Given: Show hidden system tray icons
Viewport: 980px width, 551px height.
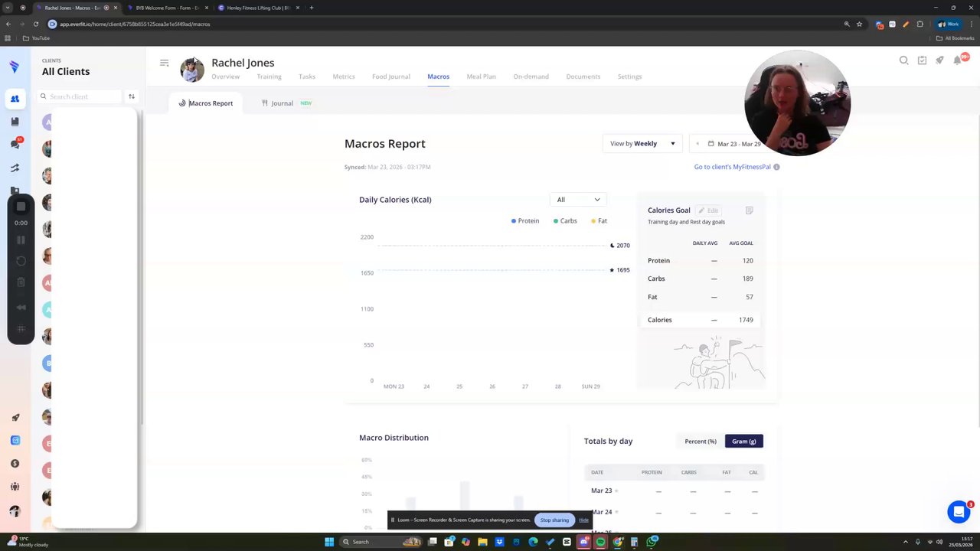Looking at the screenshot, I should coord(906,542).
